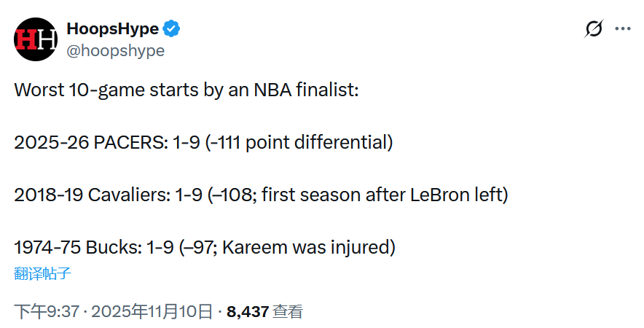Open the 下午9:37 timestamp link

point(47,312)
